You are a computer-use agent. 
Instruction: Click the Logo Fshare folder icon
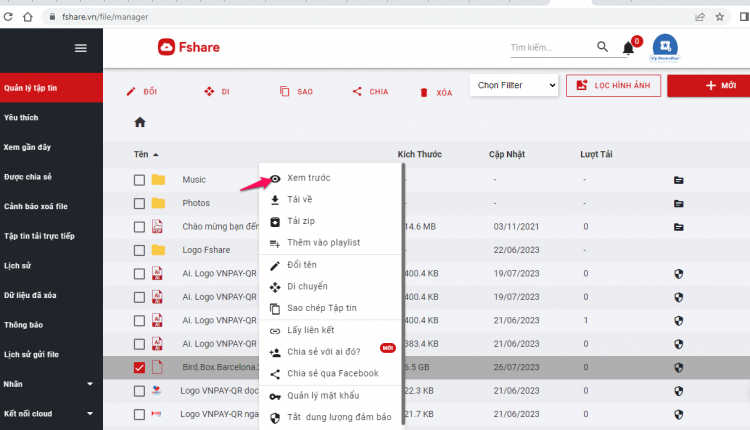point(158,250)
